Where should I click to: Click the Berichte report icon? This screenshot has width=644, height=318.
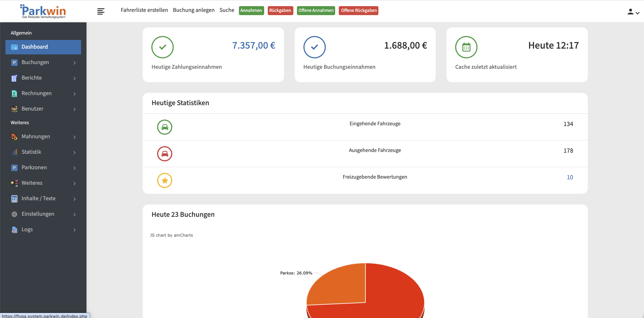(x=14, y=78)
